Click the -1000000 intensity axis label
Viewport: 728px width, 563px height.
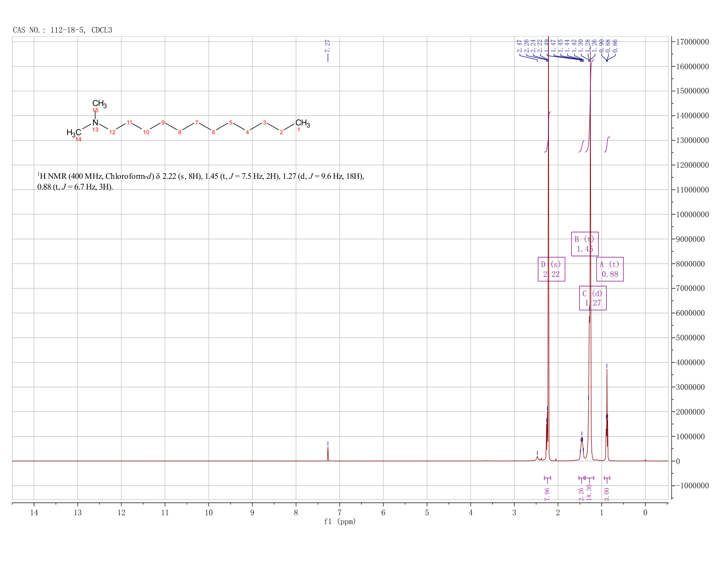(692, 486)
